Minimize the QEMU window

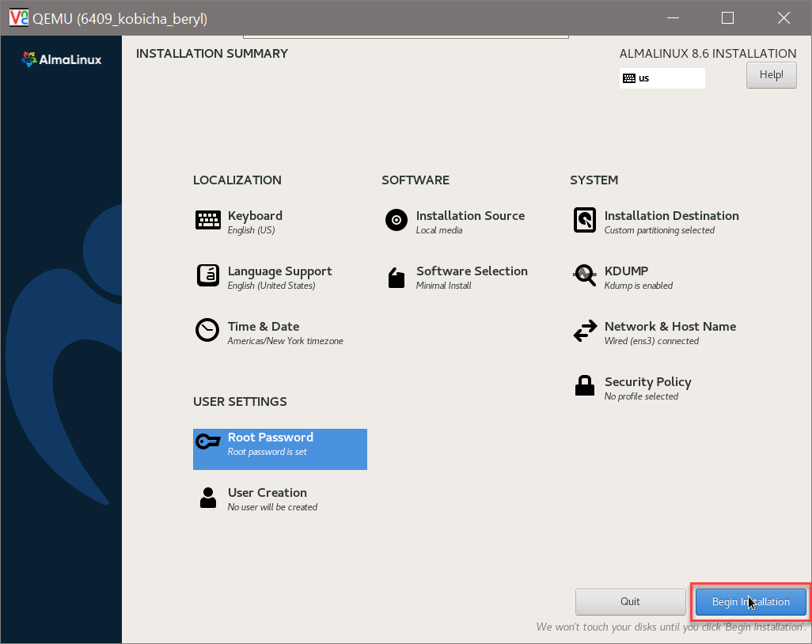coord(673,18)
